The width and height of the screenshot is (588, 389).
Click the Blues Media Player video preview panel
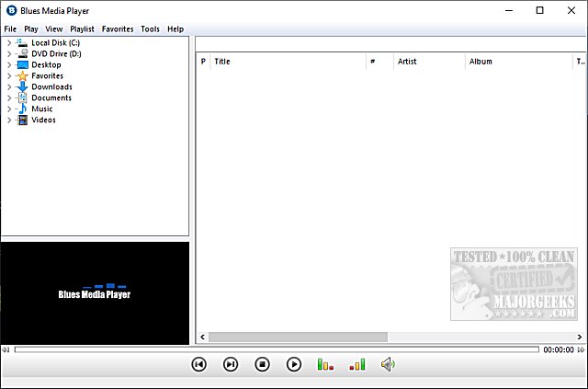(95, 292)
